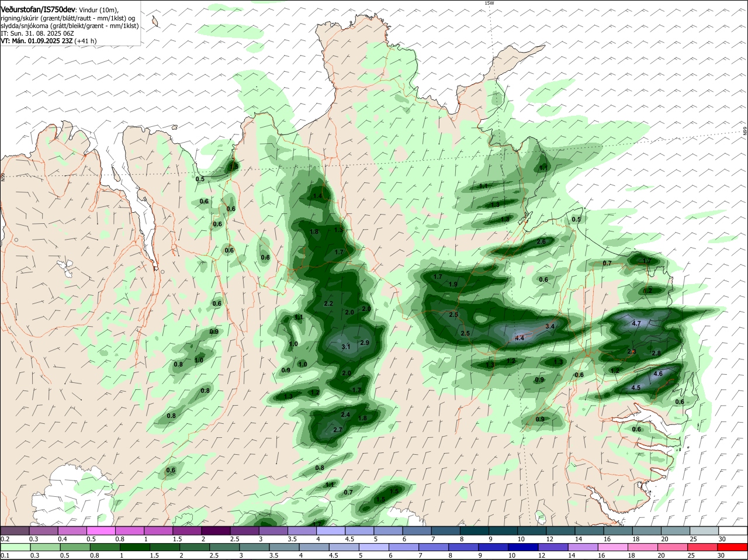
Task: Click the bright pink snow swatch 0.5 to 0.8
Action: pos(101,530)
